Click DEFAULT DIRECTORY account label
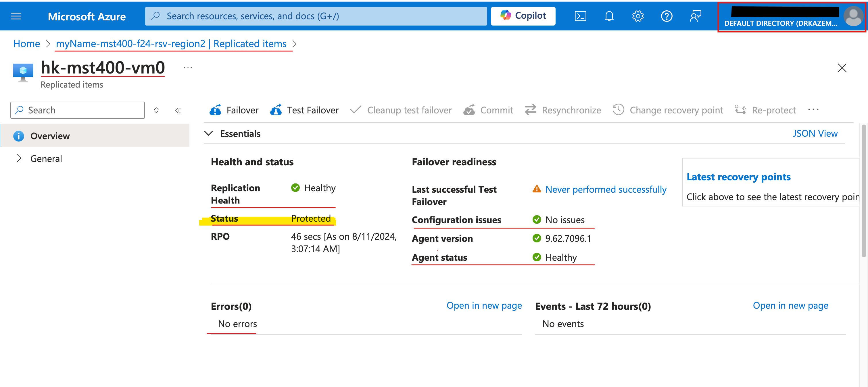This screenshot has height=387, width=868. [x=780, y=23]
